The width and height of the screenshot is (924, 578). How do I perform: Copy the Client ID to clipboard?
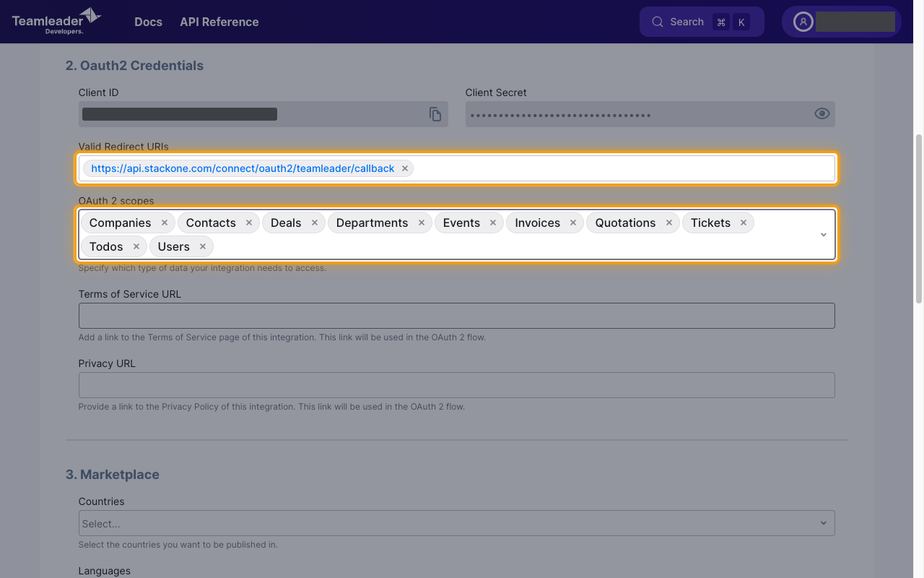(435, 114)
